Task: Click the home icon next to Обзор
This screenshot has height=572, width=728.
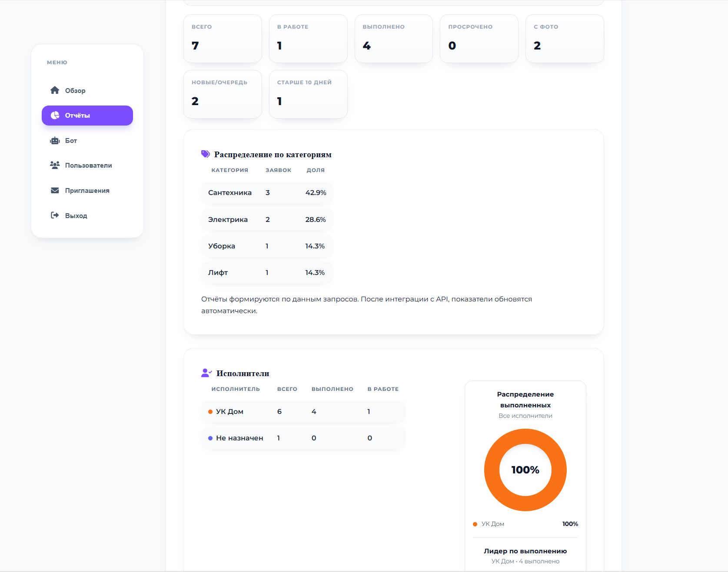Action: (x=55, y=90)
